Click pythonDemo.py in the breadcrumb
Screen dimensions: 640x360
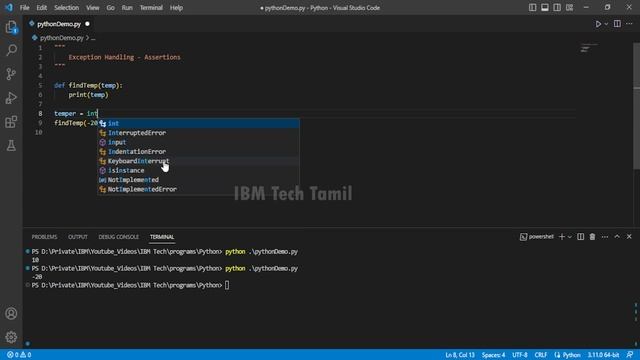(x=62, y=38)
